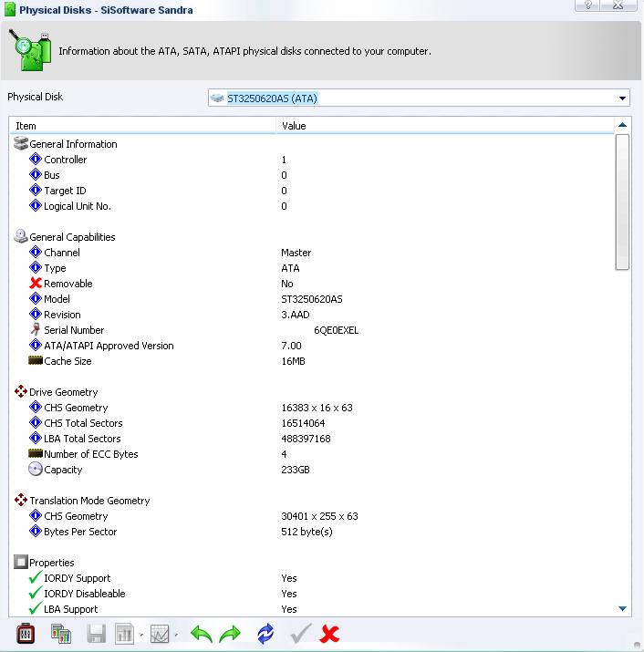Click the Translation Mode Geometry arrows icon
Viewport: 644px width, 652px height.
click(21, 500)
